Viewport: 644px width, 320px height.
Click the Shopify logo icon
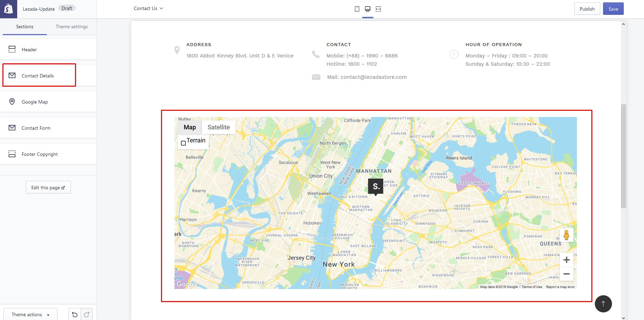tap(8, 9)
